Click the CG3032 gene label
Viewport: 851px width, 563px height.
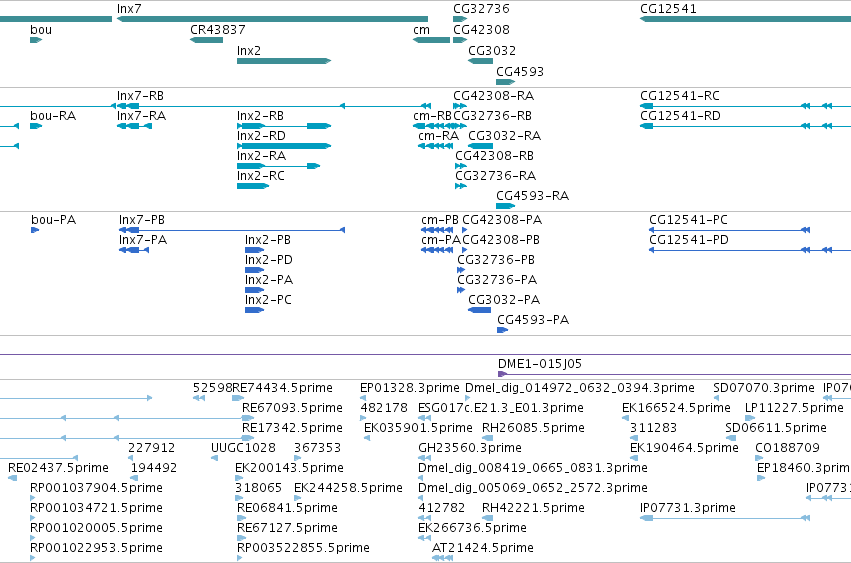click(x=492, y=51)
